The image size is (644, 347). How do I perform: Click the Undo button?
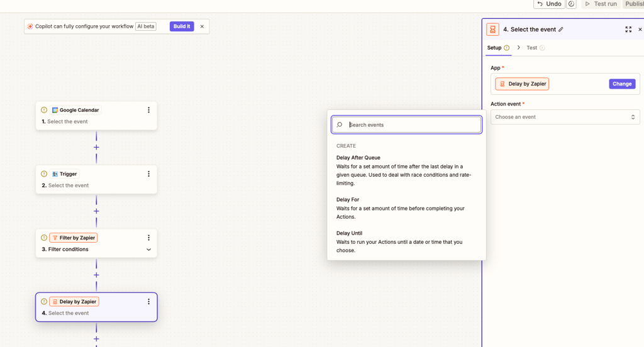(x=549, y=4)
